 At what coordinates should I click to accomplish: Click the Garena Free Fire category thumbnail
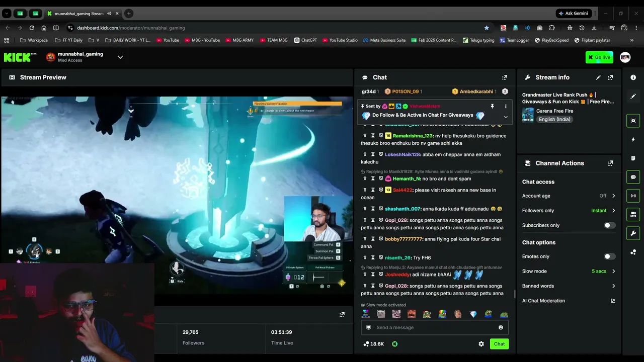[528, 115]
